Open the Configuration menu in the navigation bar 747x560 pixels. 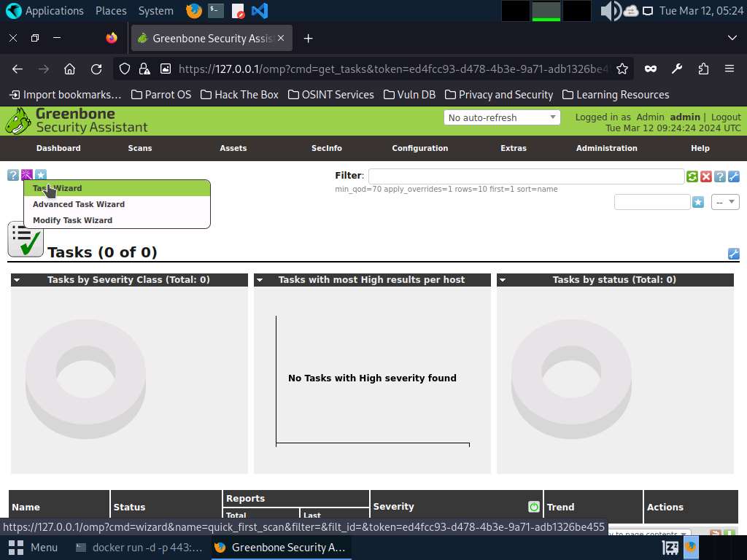coord(419,148)
